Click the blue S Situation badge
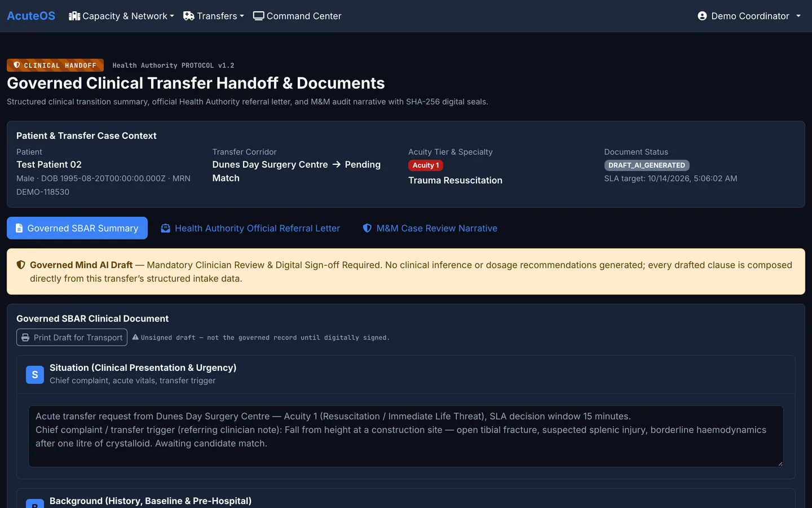Screen dimensions: 812x508 [x=35, y=374]
